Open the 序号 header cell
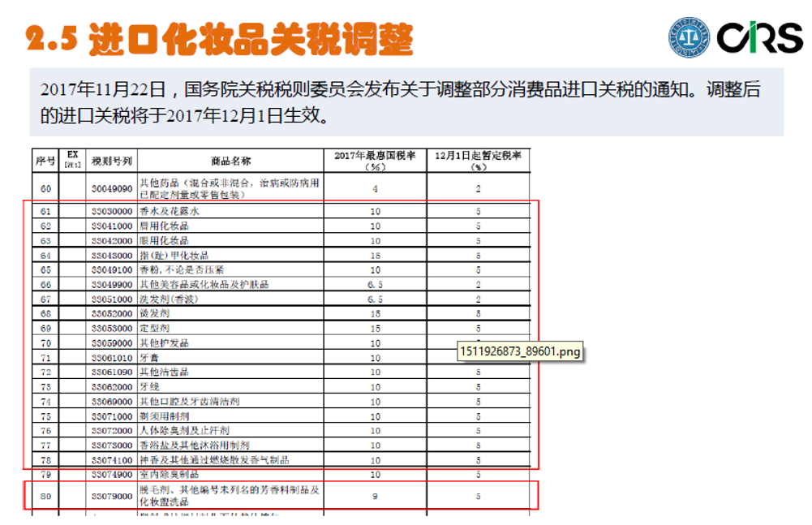The width and height of the screenshot is (812, 525). coord(46,159)
